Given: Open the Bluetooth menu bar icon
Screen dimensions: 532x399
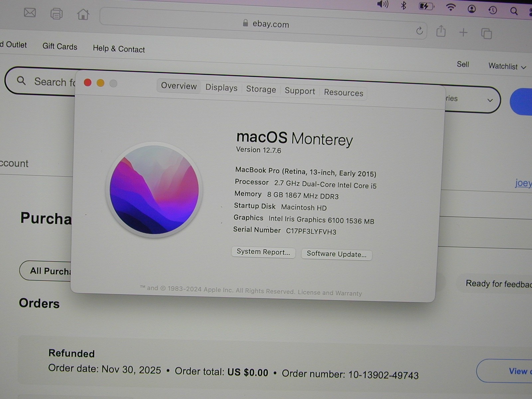Looking at the screenshot, I should pyautogui.click(x=404, y=5).
